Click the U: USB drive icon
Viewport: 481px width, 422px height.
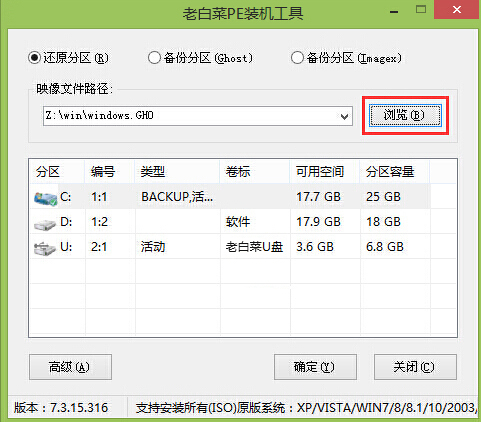[45, 249]
